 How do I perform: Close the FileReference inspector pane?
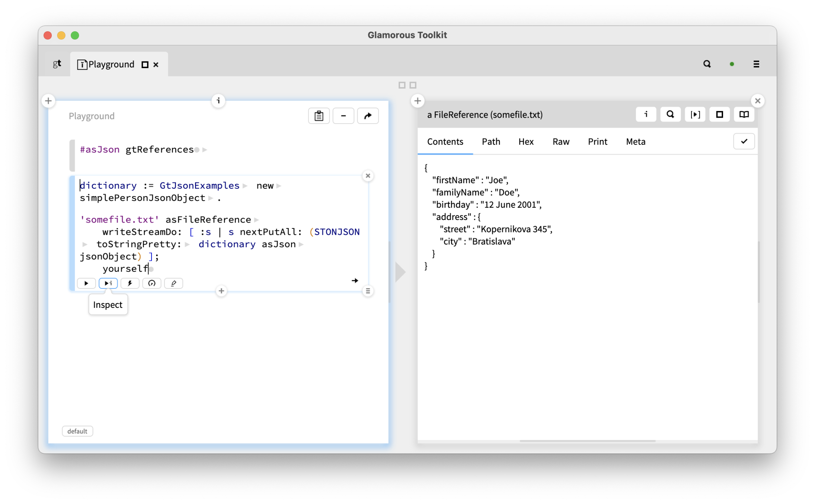758,101
